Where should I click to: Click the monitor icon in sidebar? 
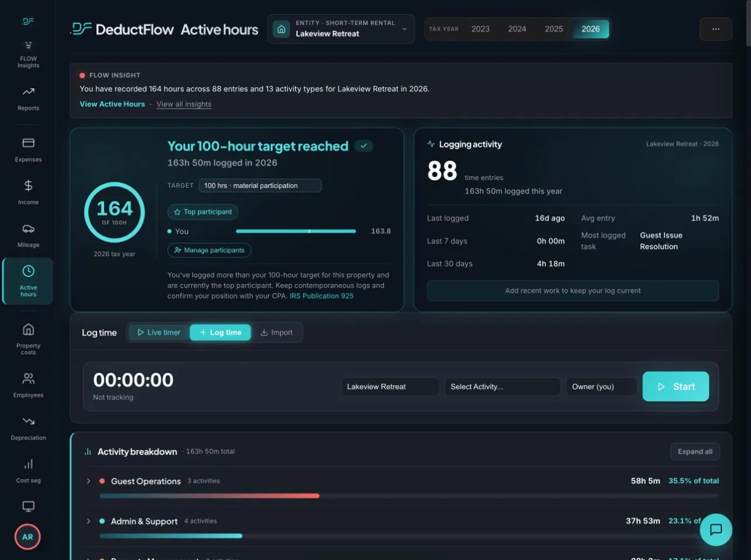[28, 506]
